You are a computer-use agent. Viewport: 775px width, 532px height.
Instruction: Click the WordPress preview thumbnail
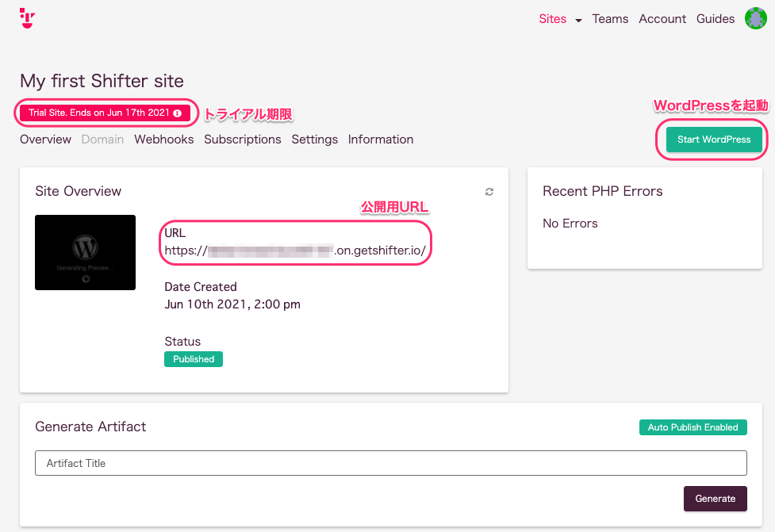click(85, 252)
